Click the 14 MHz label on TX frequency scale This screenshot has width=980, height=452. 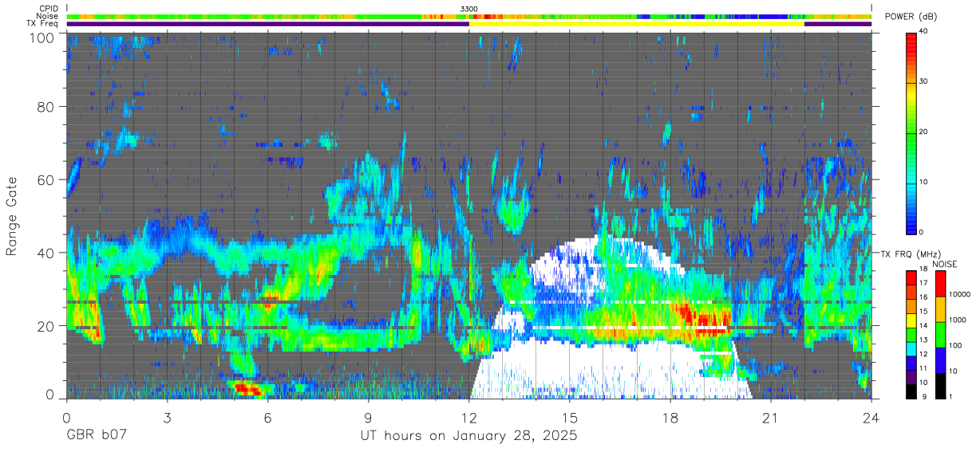click(x=923, y=327)
